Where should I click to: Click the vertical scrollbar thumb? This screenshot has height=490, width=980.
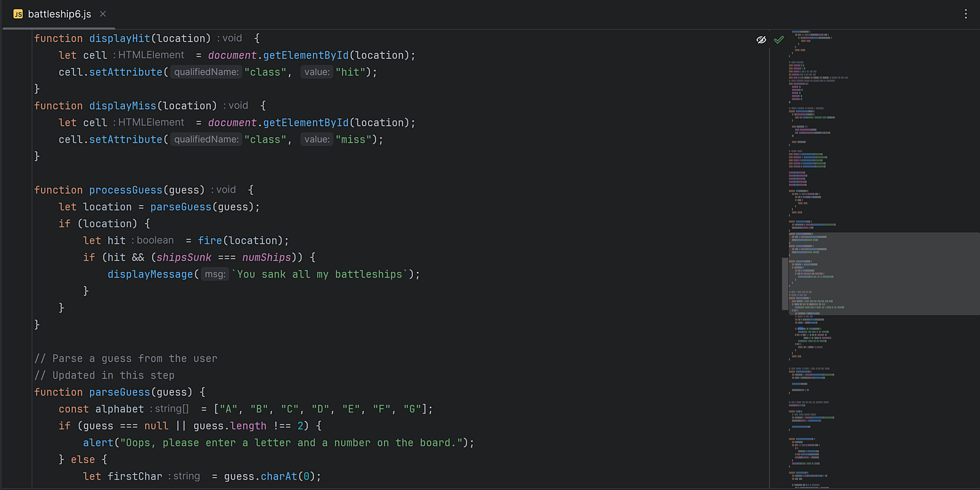[785, 284]
